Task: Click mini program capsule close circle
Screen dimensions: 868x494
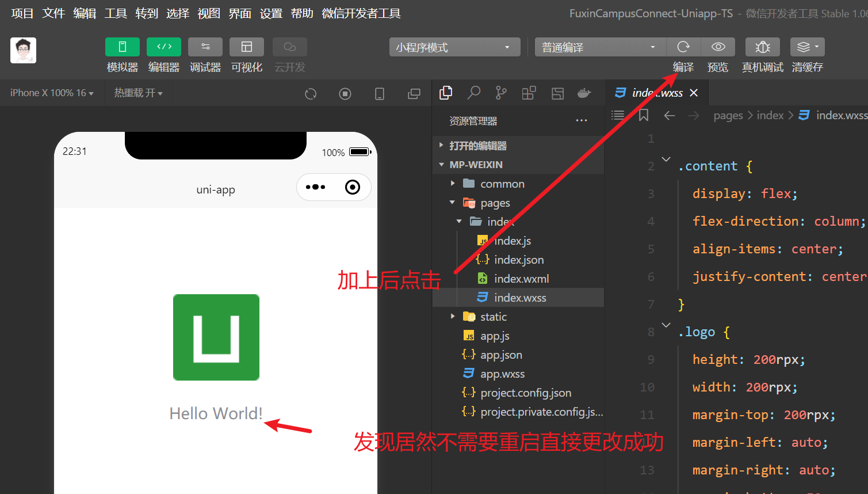Action: point(353,187)
